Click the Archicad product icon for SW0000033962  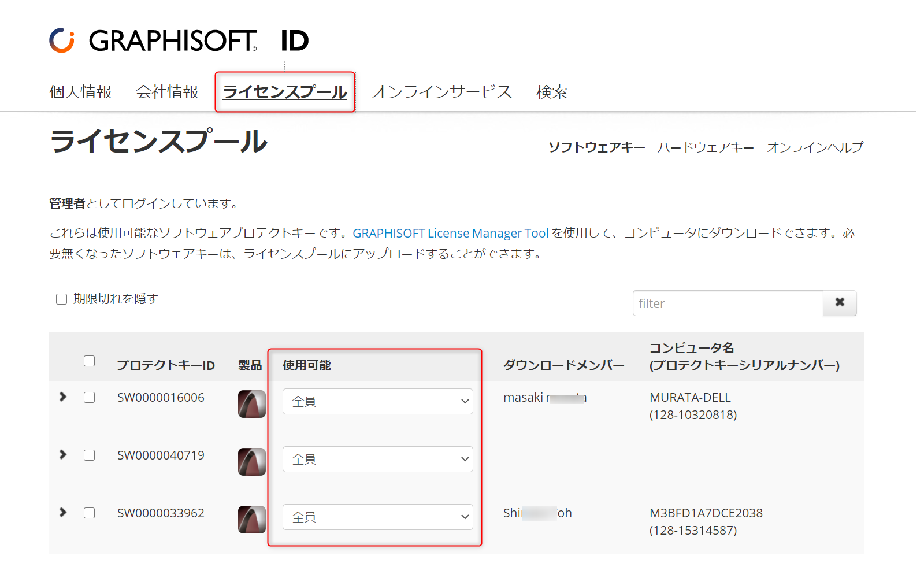tap(252, 520)
